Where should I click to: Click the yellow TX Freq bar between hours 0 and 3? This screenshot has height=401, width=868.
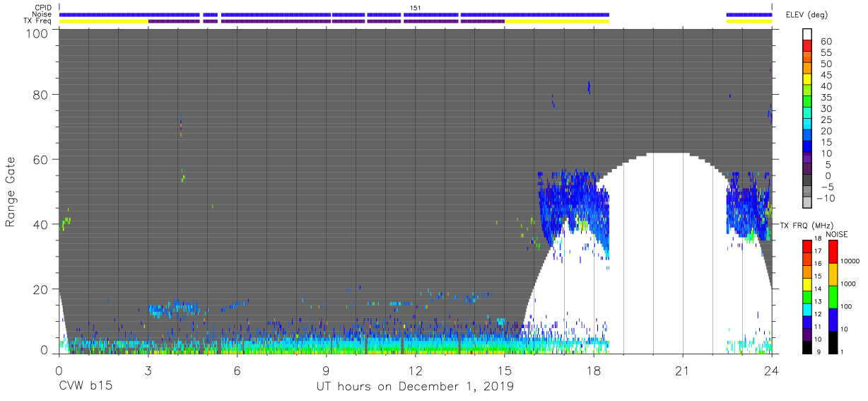click(103, 21)
